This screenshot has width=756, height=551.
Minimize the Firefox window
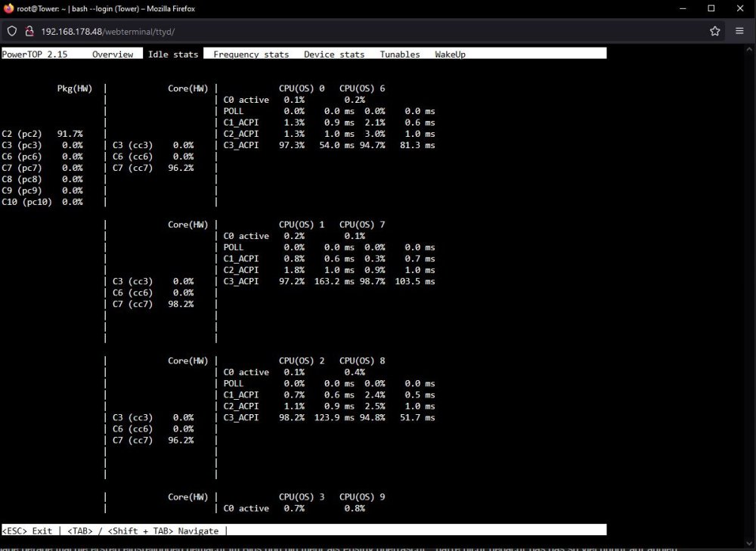click(683, 8)
